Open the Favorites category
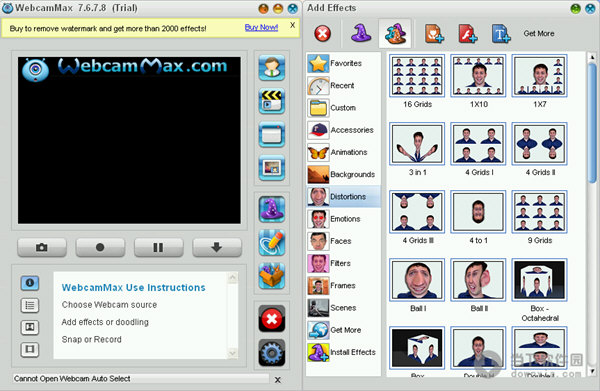The image size is (600, 391). (x=344, y=64)
